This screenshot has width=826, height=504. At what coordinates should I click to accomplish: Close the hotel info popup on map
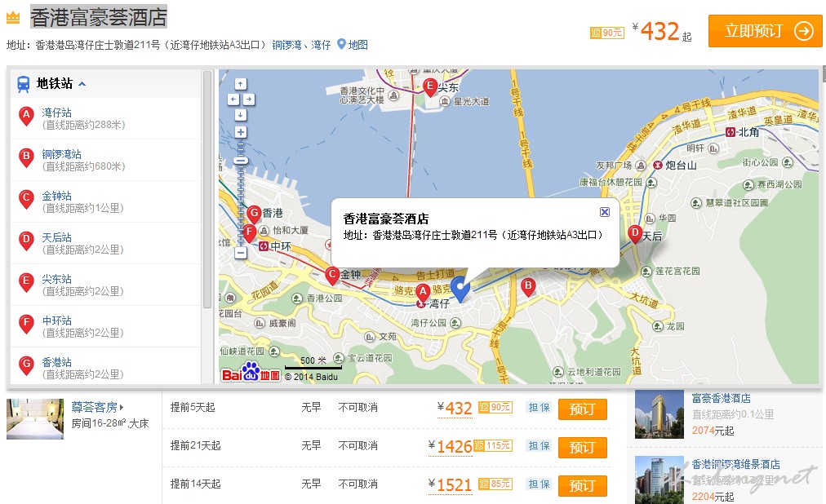[x=605, y=211]
